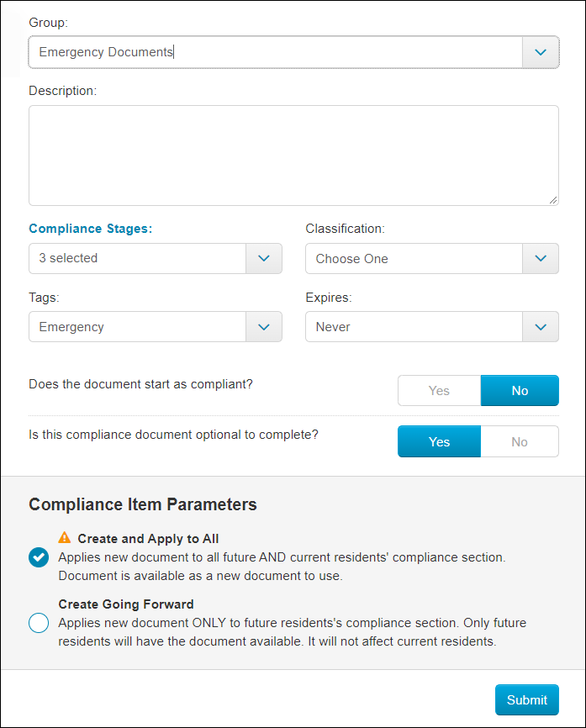Click the Group dropdown chevron icon
Screen dimensions: 586x728
541,52
